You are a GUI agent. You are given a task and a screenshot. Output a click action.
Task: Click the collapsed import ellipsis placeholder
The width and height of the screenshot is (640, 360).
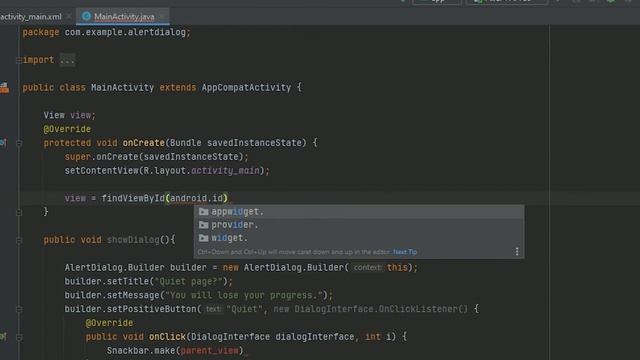(67, 60)
